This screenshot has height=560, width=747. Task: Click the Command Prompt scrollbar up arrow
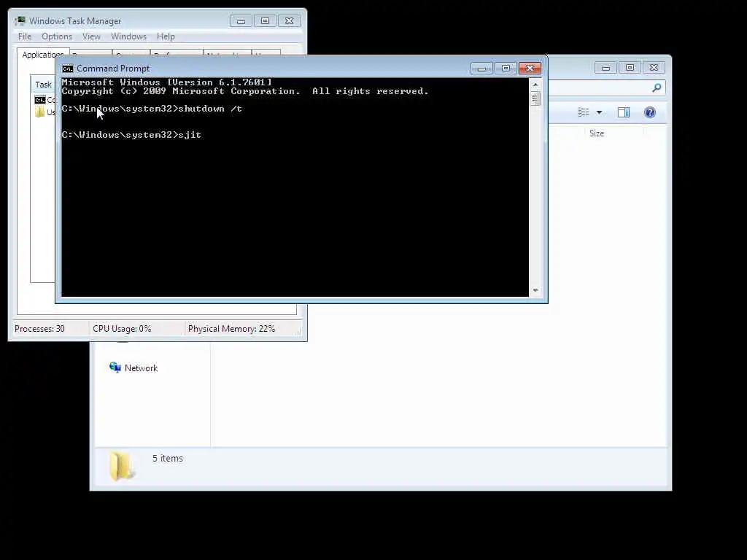coord(535,85)
